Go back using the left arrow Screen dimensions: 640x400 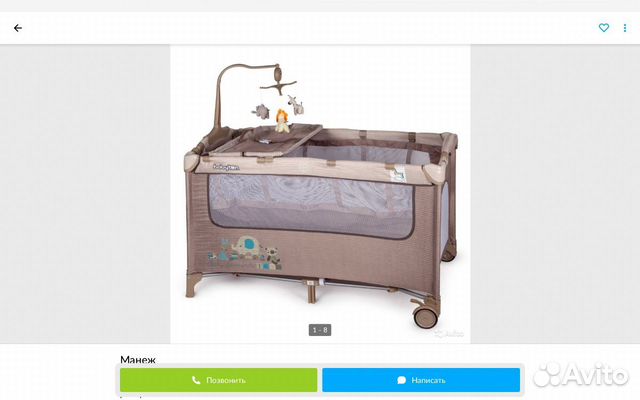(x=18, y=28)
